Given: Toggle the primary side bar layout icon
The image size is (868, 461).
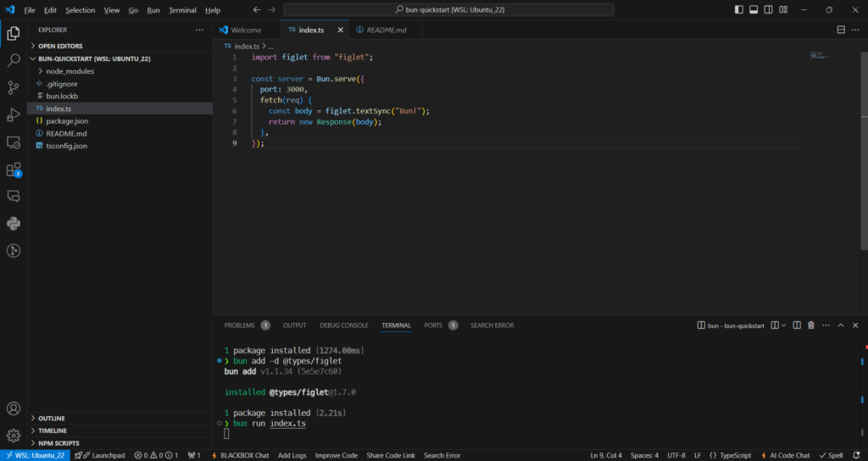Looking at the screenshot, I should click(x=739, y=9).
